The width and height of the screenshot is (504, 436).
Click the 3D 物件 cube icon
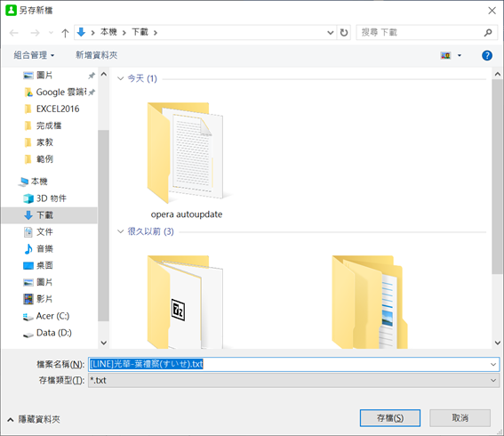tap(28, 198)
